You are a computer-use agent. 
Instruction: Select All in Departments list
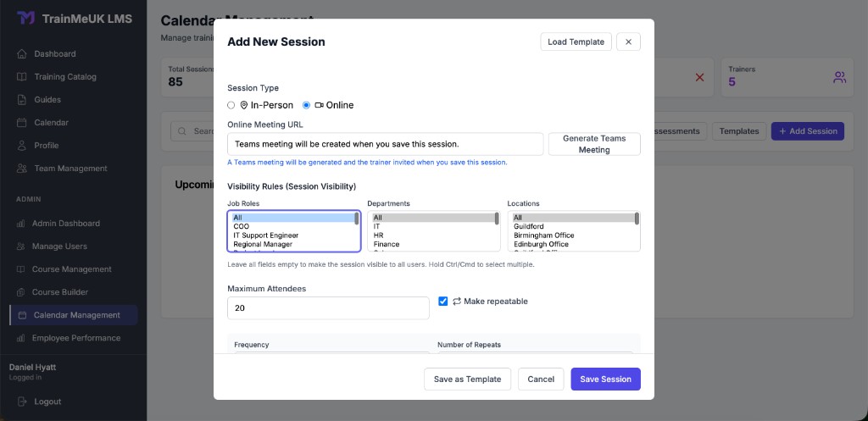click(433, 218)
